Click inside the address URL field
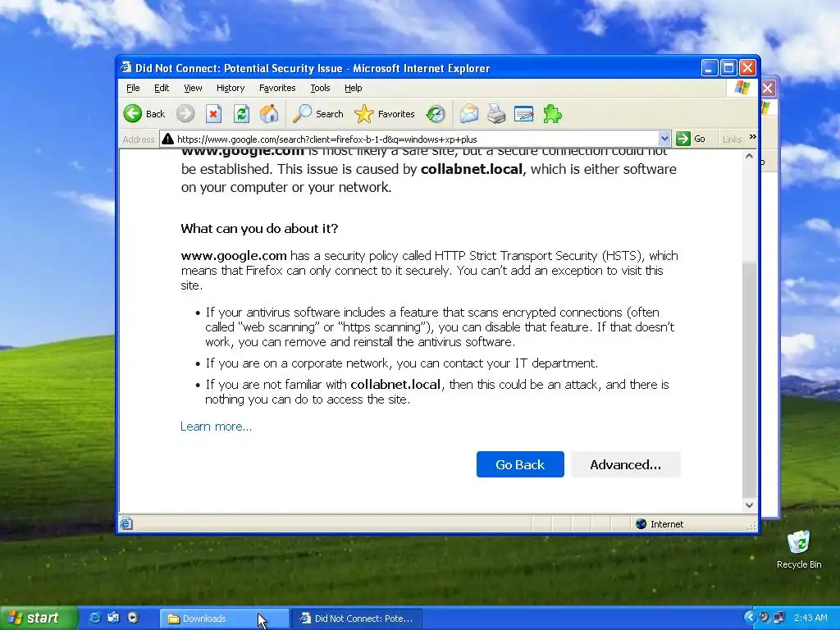840x630 pixels. (x=415, y=139)
